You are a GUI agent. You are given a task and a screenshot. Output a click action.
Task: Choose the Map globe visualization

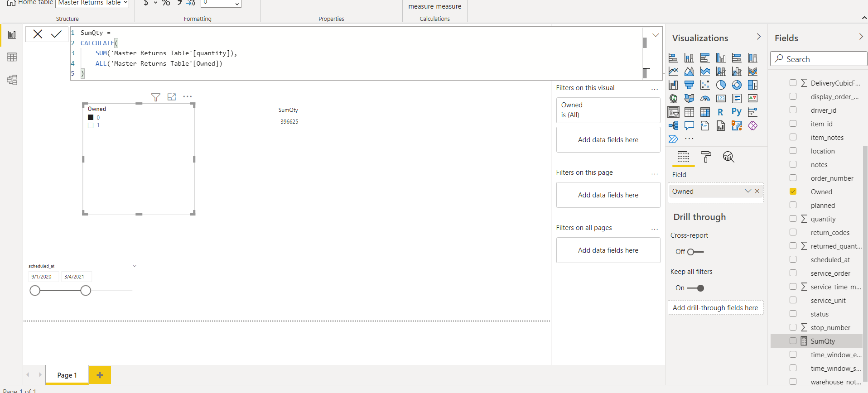coord(673,98)
